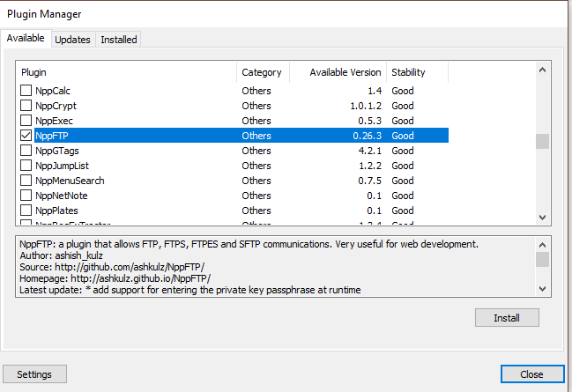Click description box scroll down arrow
The image size is (572, 392).
coord(542,289)
